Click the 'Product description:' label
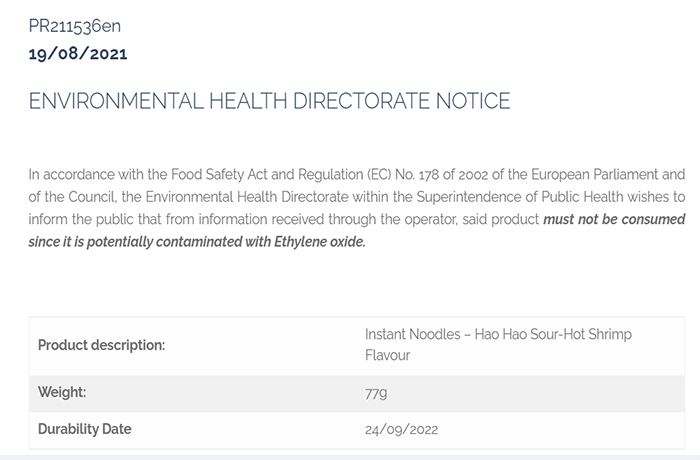This screenshot has width=700, height=460. 102,345
